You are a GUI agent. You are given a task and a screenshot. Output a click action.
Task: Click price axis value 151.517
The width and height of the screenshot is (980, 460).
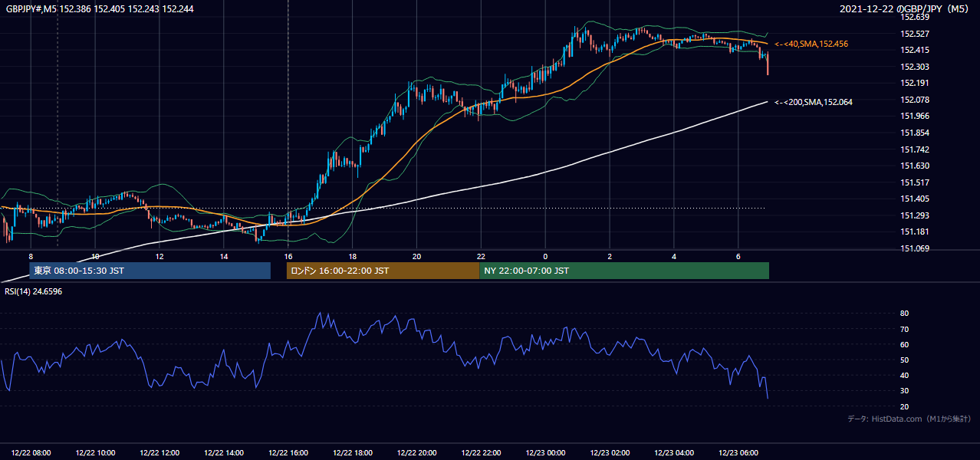[914, 182]
